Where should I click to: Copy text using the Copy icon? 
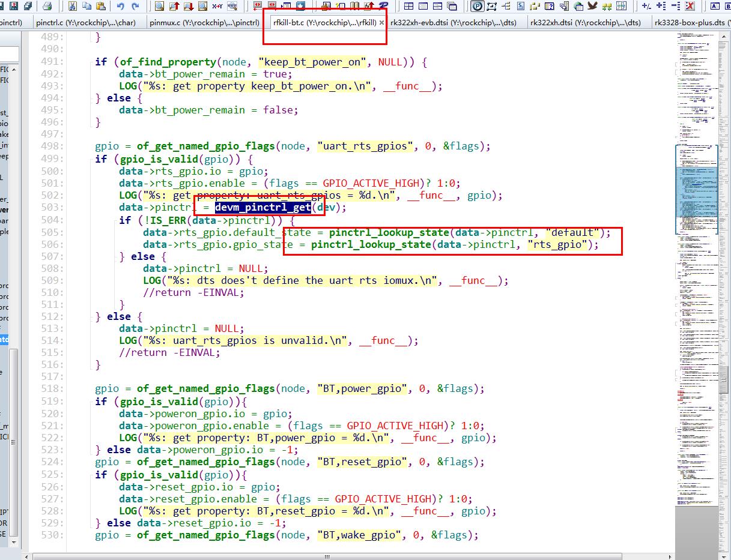[x=86, y=7]
